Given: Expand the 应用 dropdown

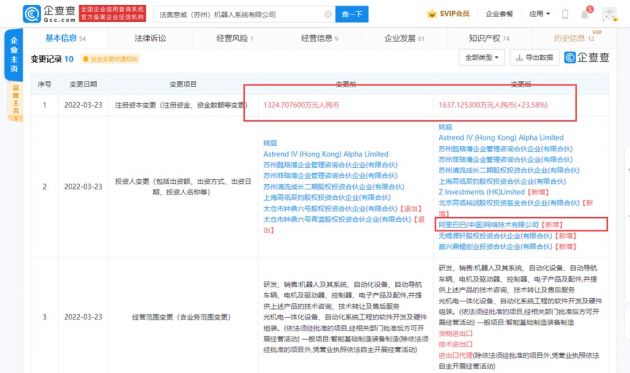Looking at the screenshot, I should pyautogui.click(x=539, y=14).
